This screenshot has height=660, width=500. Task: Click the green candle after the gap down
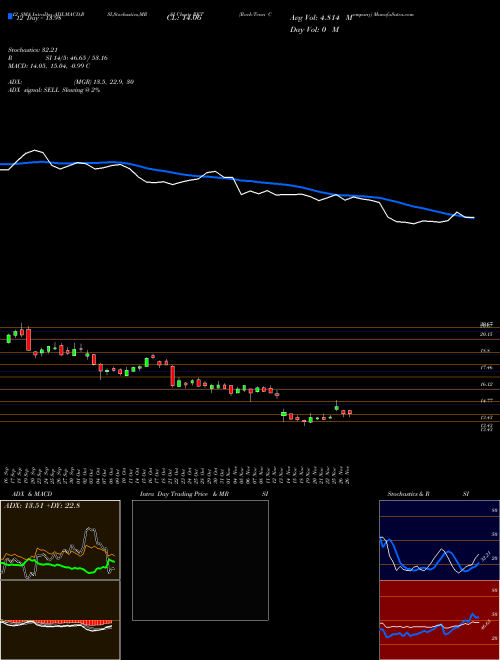pos(284,414)
